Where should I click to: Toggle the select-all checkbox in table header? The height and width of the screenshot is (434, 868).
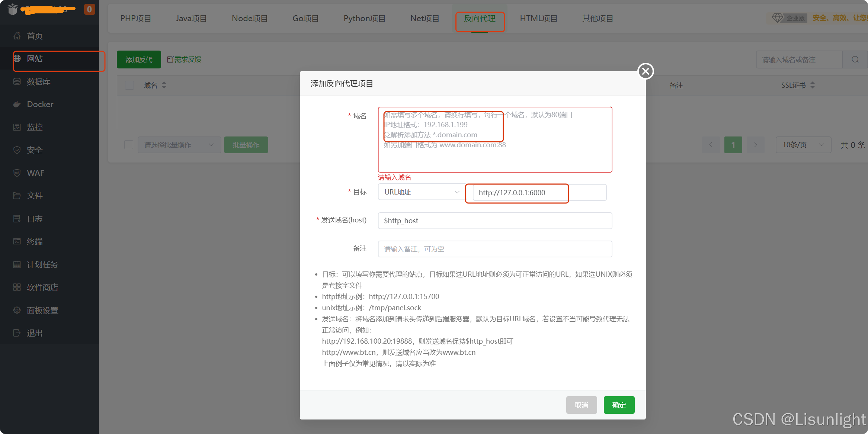click(x=129, y=85)
